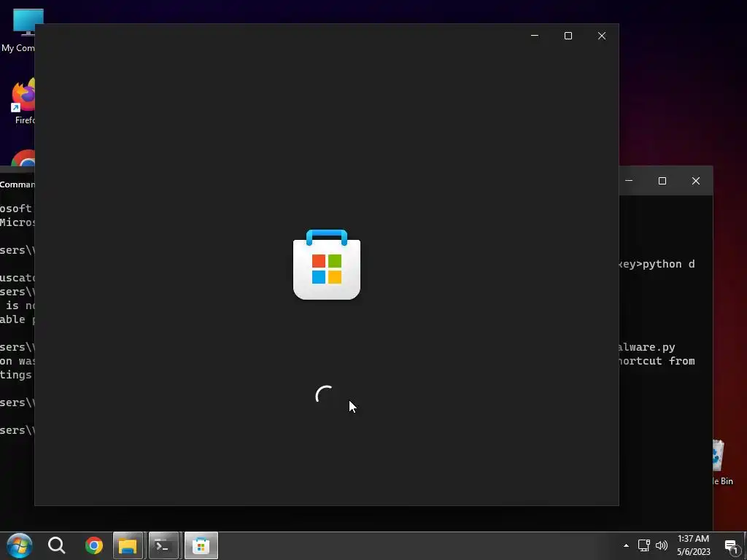The image size is (747, 560).
Task: Open network status tray icon
Action: 644,545
